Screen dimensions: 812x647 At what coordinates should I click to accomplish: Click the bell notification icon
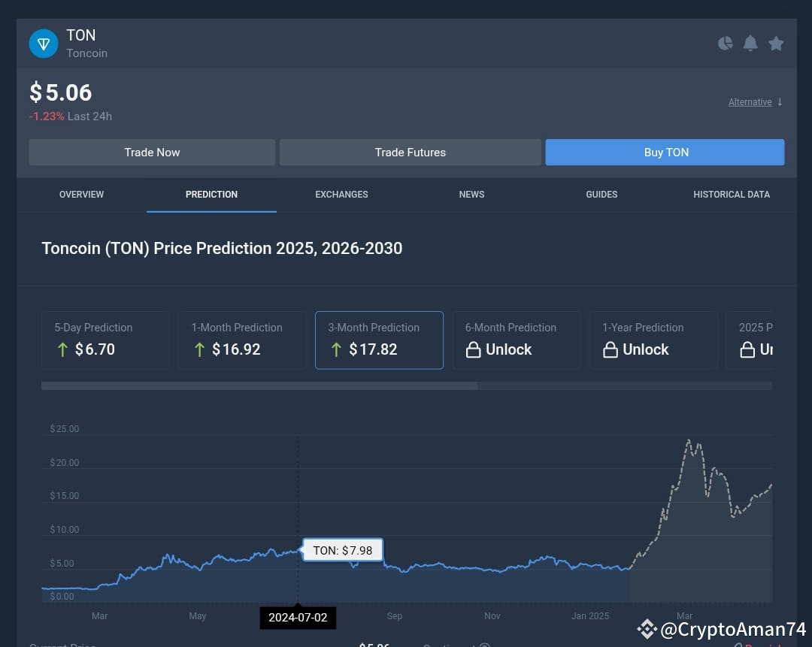(x=750, y=43)
